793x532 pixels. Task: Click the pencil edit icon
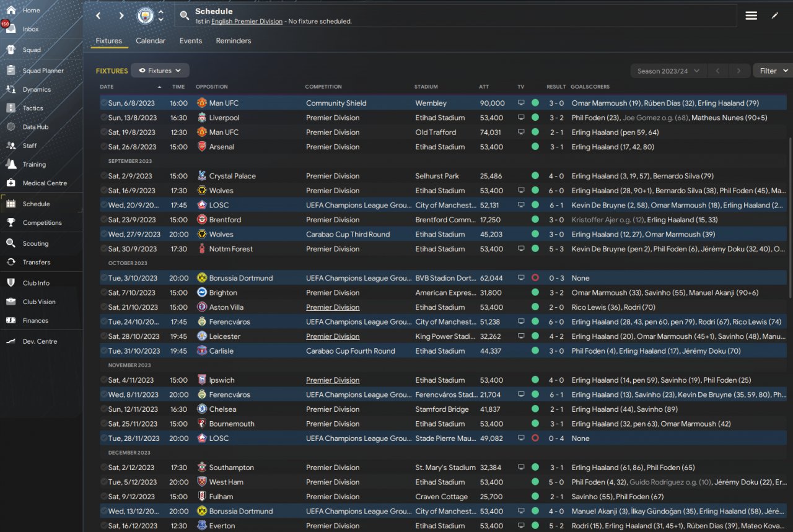click(774, 15)
